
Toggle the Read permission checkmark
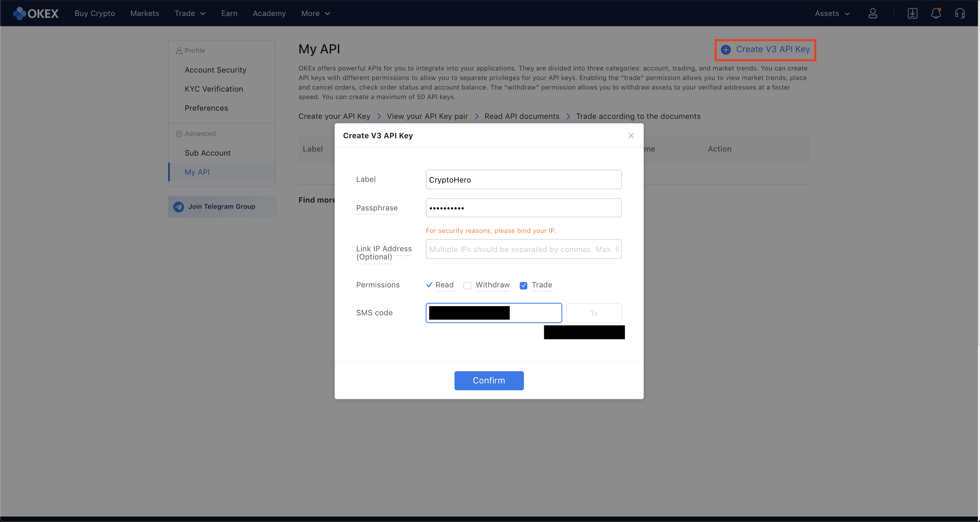pos(429,285)
